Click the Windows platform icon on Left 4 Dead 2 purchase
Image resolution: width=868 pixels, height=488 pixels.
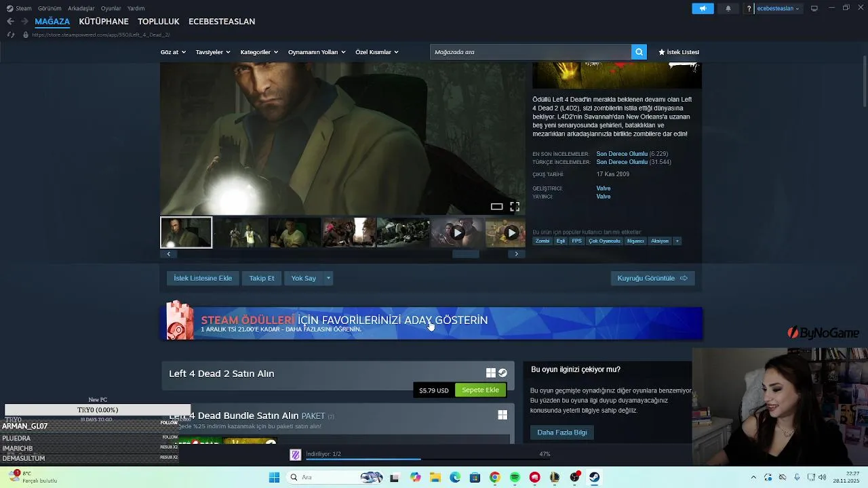coord(491,373)
